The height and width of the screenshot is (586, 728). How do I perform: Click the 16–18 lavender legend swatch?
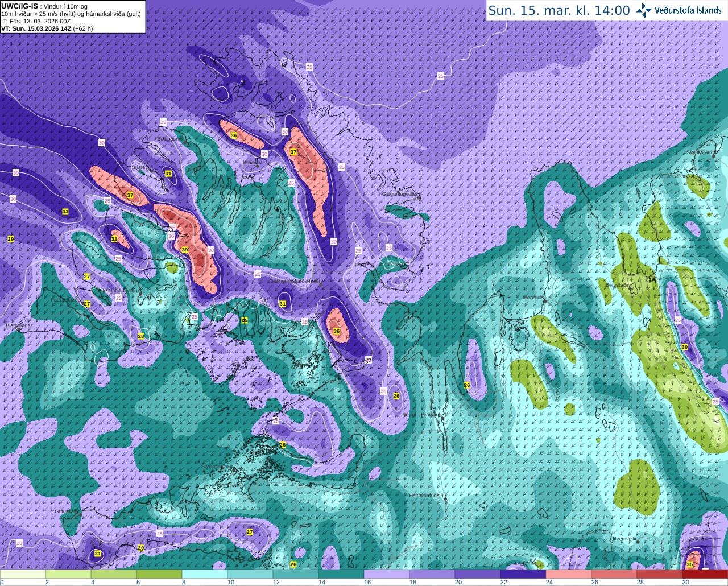pyautogui.click(x=387, y=574)
